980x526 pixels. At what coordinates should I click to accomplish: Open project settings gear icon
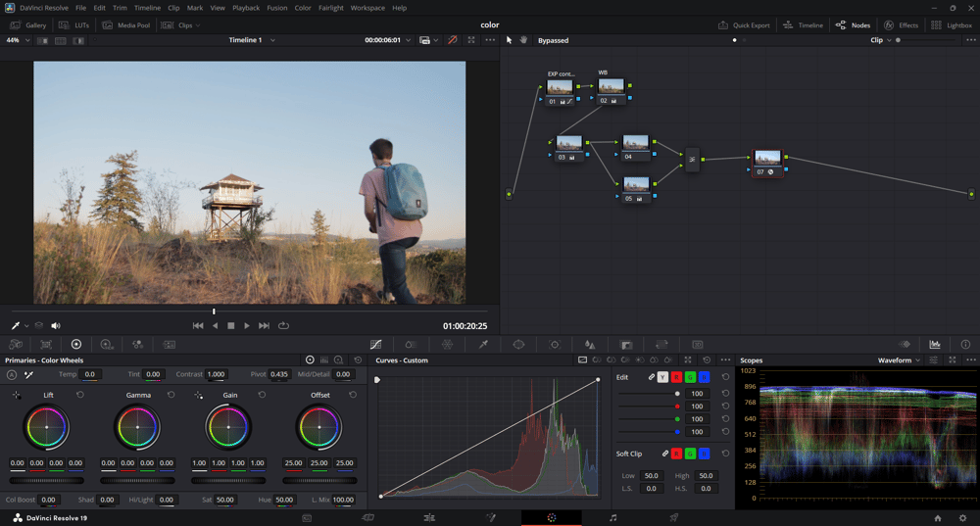962,518
